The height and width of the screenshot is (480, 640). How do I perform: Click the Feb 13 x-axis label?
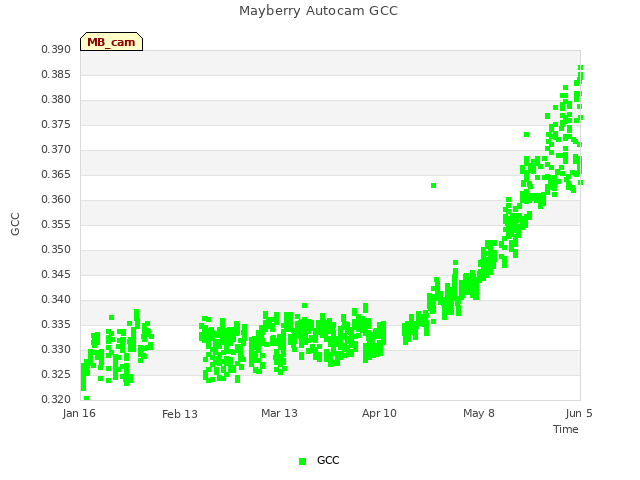180,414
